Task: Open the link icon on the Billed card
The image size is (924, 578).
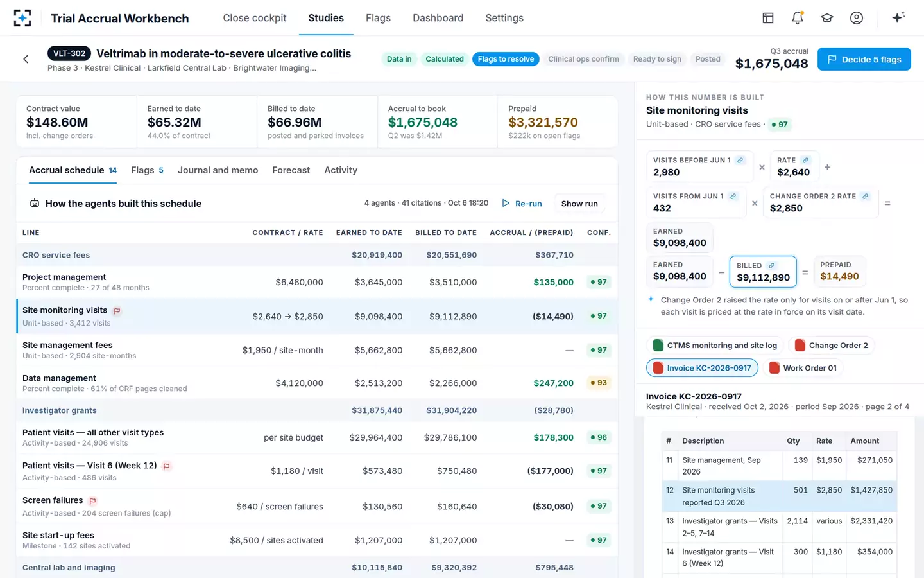Action: (771, 266)
